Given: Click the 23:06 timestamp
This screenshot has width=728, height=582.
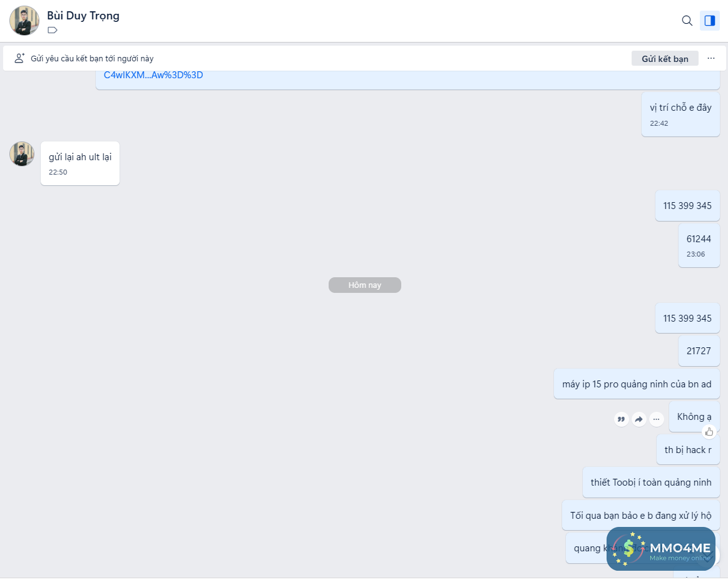Looking at the screenshot, I should click(x=695, y=254).
